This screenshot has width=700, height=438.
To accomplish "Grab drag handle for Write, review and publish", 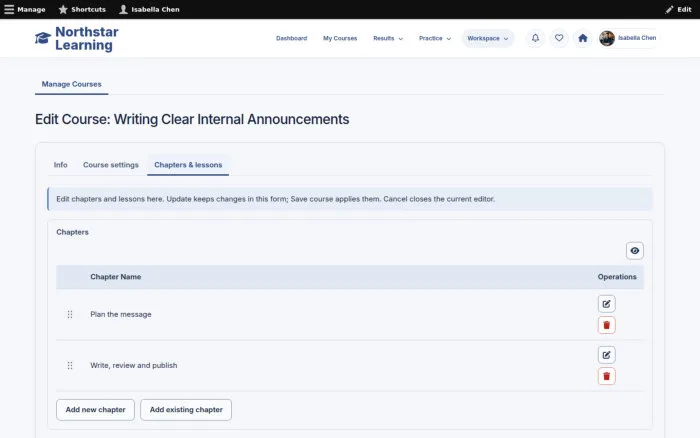I will pyautogui.click(x=70, y=366).
